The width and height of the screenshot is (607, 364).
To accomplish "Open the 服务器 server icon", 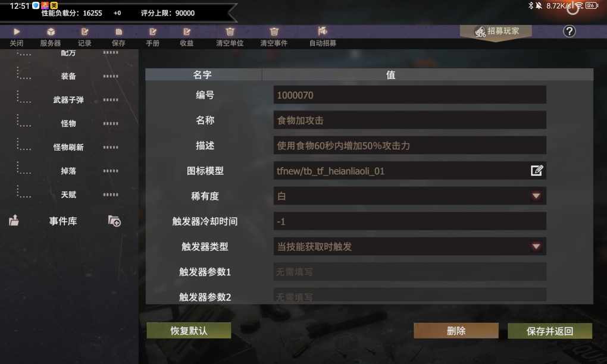I will tap(51, 32).
